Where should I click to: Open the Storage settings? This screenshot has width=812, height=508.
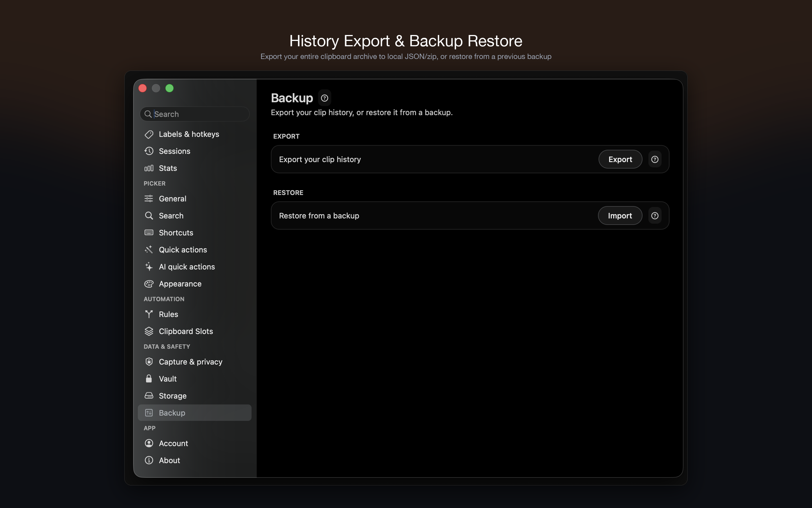coord(195,396)
